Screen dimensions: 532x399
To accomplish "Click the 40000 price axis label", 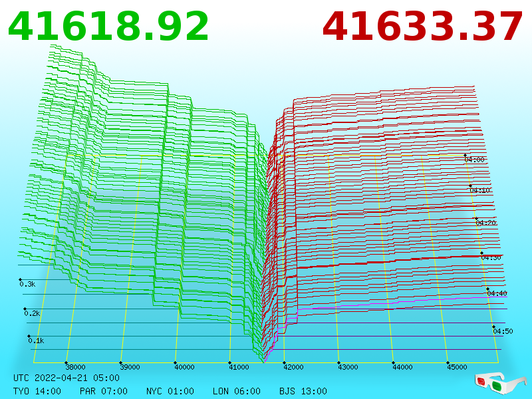I will tap(185, 367).
